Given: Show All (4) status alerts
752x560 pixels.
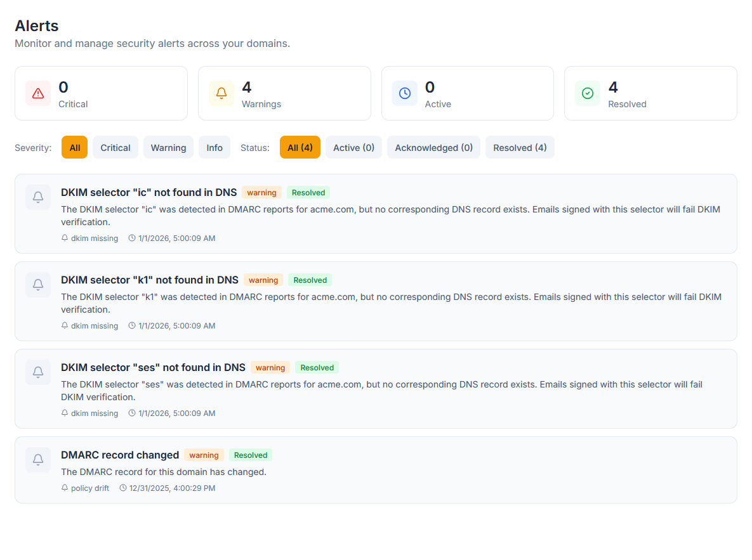Looking at the screenshot, I should click(300, 148).
